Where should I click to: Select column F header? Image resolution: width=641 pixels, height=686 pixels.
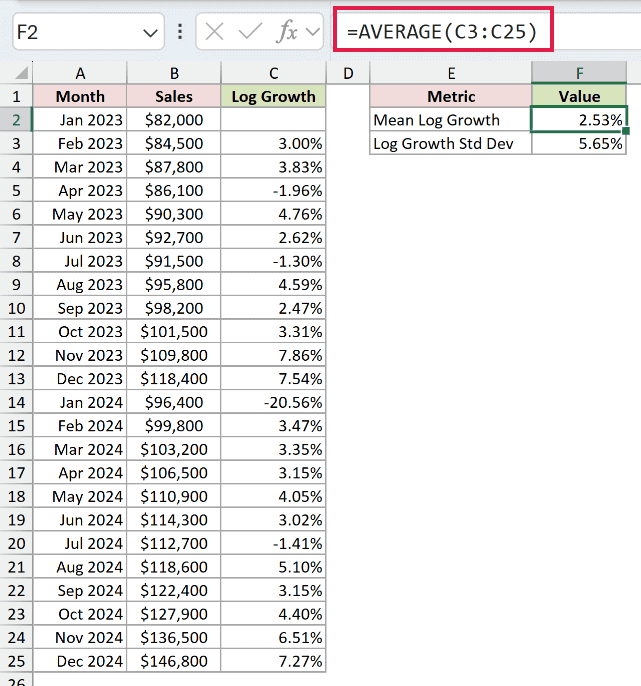coord(579,73)
